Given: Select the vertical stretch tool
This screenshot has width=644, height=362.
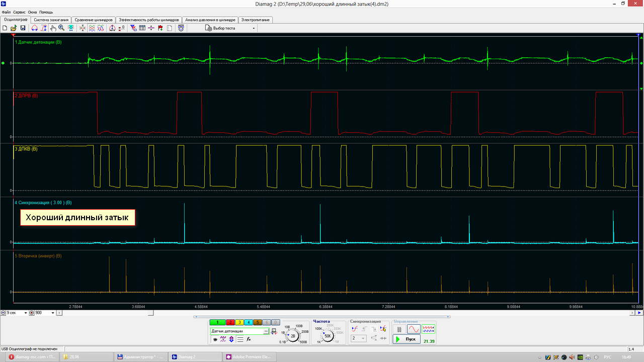Looking at the screenshot, I should (x=44, y=28).
